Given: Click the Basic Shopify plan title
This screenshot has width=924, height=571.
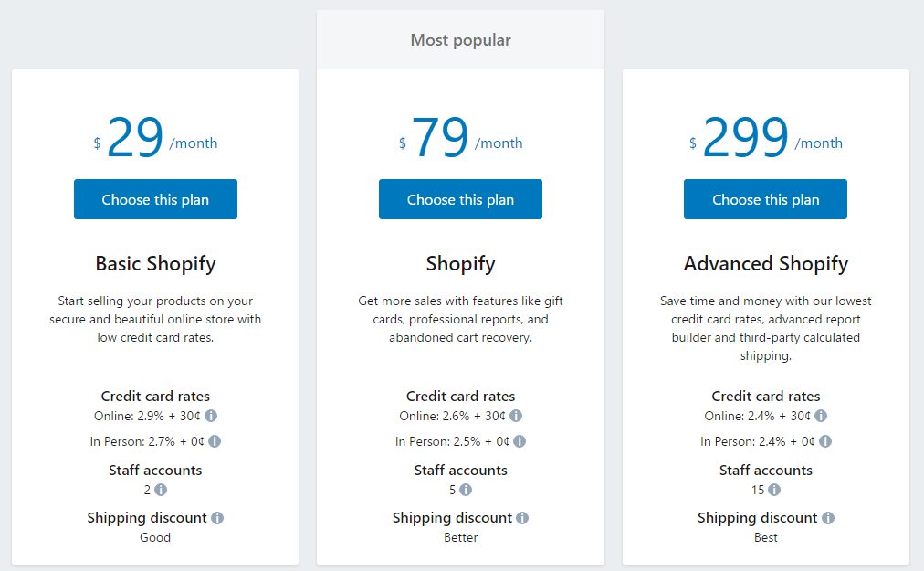Looking at the screenshot, I should tap(155, 264).
